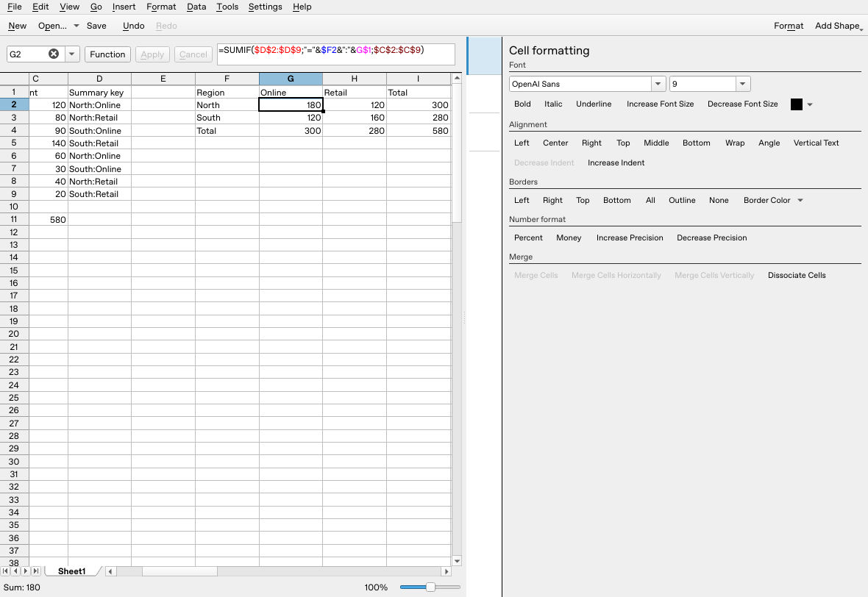The width and height of the screenshot is (868, 597).
Task: Select column header G
Action: pyautogui.click(x=291, y=79)
